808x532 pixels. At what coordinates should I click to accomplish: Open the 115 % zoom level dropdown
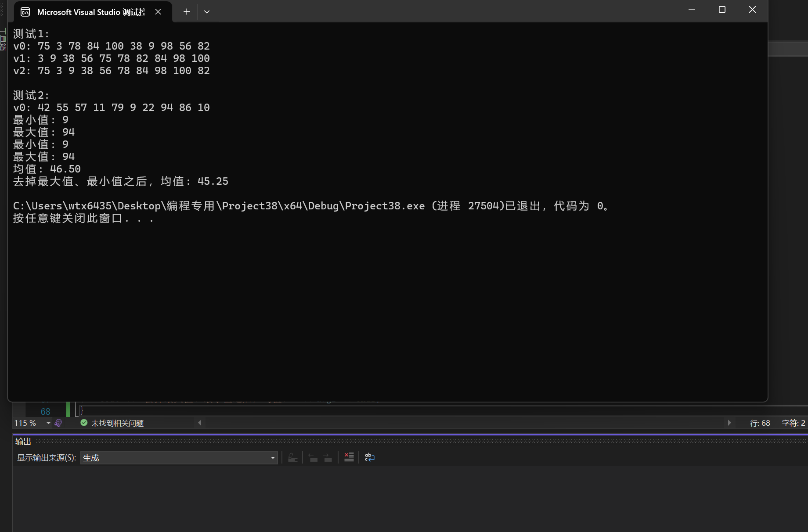point(48,423)
